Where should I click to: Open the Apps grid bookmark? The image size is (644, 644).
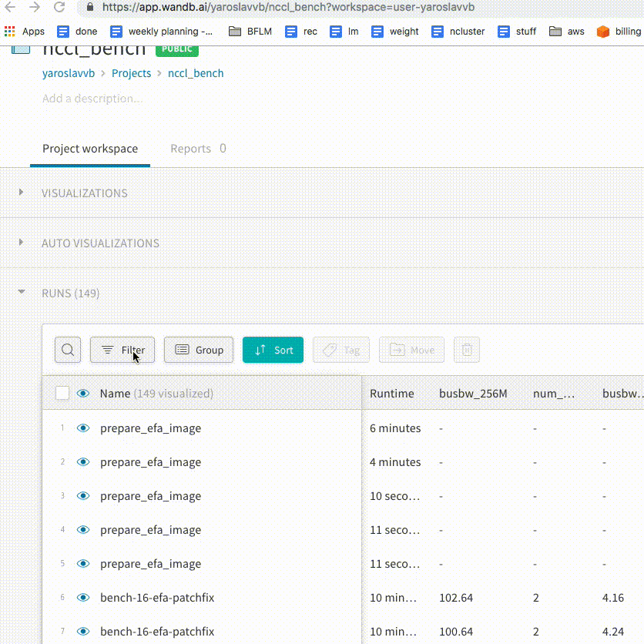pyautogui.click(x=24, y=32)
